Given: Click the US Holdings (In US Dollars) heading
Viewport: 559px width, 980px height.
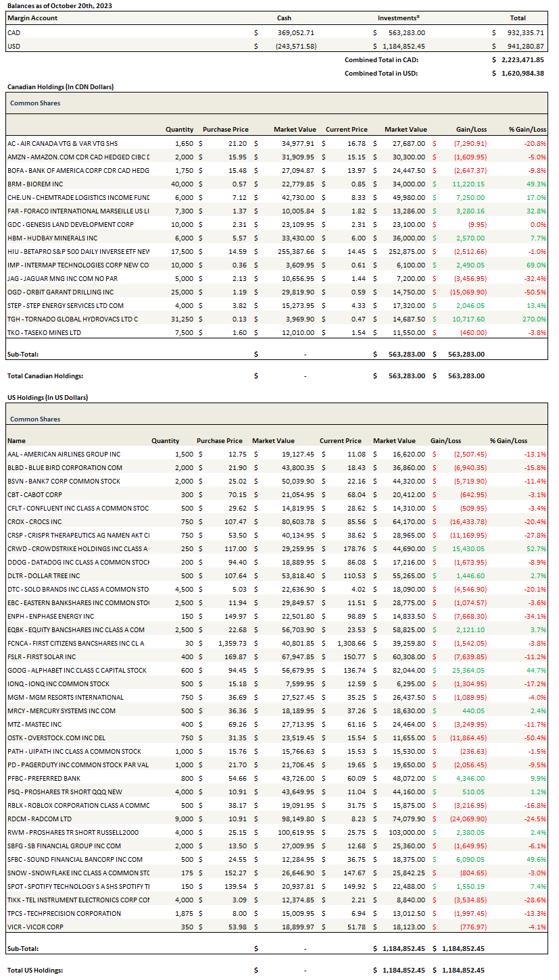Looking at the screenshot, I should (x=47, y=398).
